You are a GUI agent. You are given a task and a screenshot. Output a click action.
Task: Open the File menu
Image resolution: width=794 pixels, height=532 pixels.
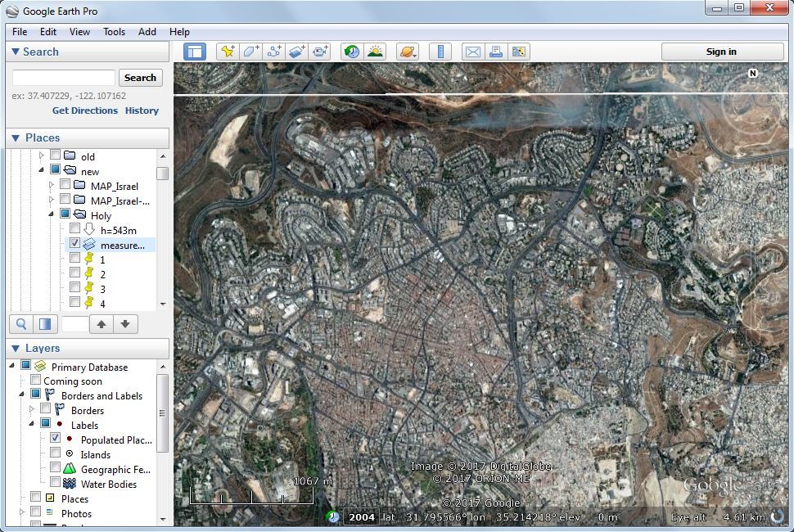coord(20,32)
